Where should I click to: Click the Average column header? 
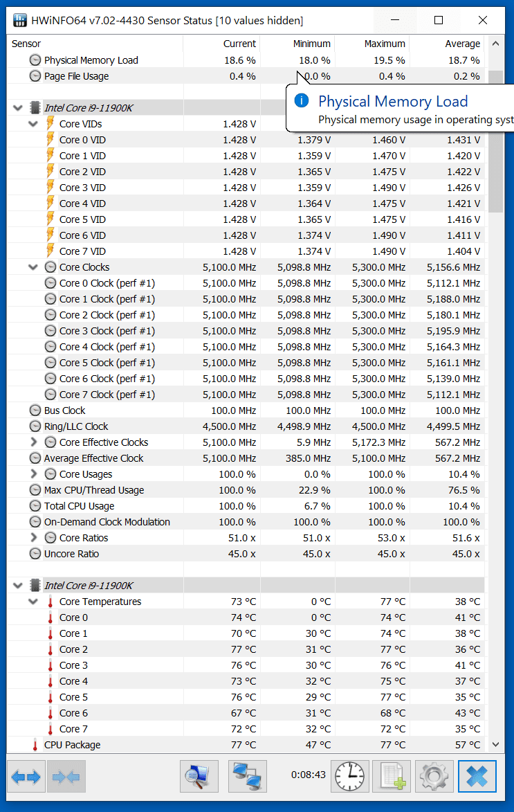(x=462, y=44)
